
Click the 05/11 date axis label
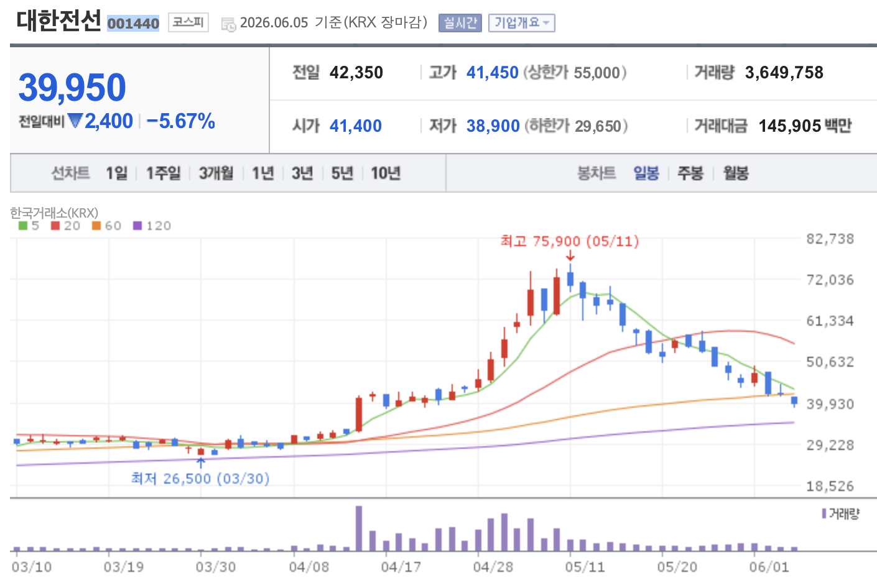pos(585,567)
